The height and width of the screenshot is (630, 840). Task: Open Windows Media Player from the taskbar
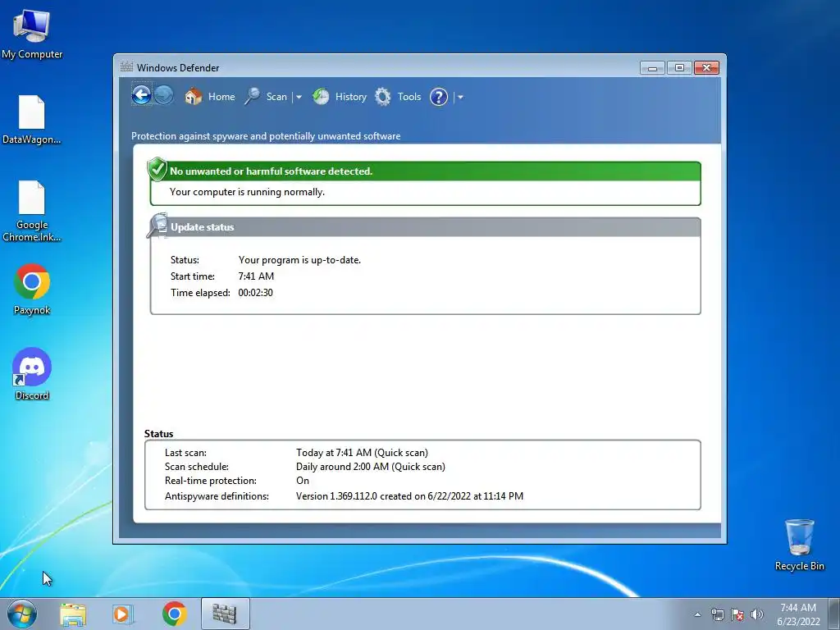click(x=123, y=614)
